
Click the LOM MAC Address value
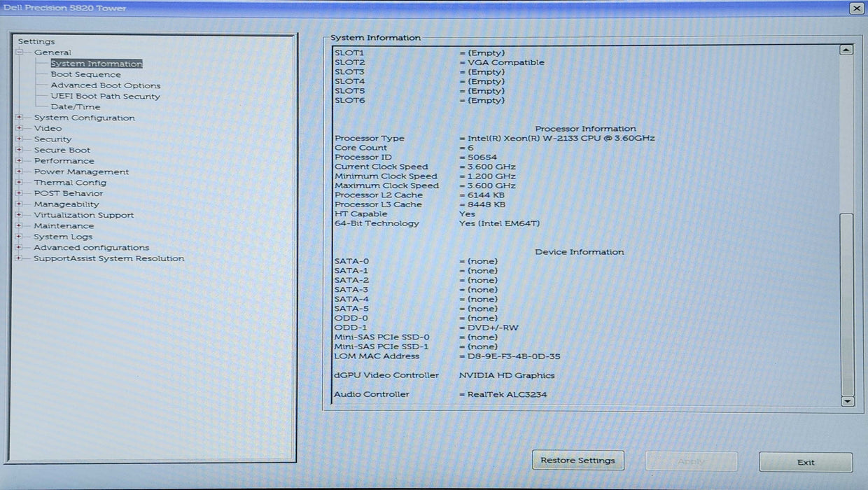[x=514, y=356]
